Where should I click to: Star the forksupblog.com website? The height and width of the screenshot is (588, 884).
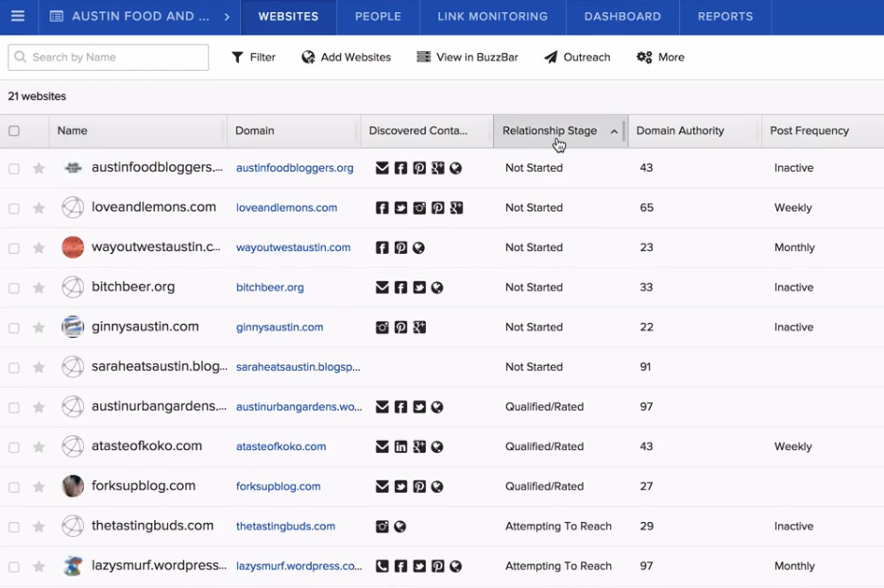[39, 487]
